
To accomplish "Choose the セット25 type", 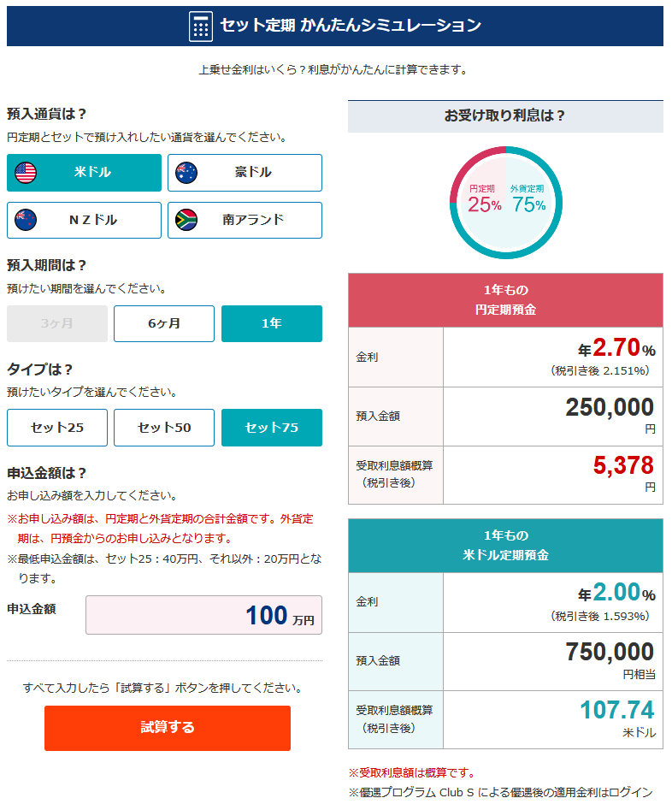I will pos(57,428).
